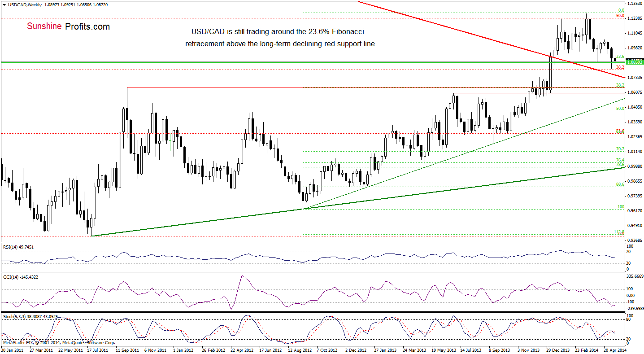Click the 0.94910 price axis label
The height and width of the screenshot is (354, 644).
pos(635,226)
